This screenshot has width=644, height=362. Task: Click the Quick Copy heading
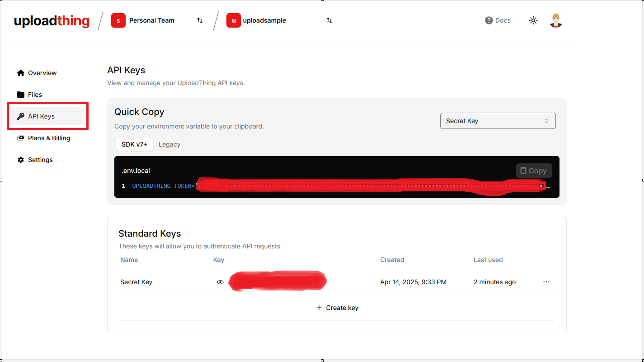139,112
